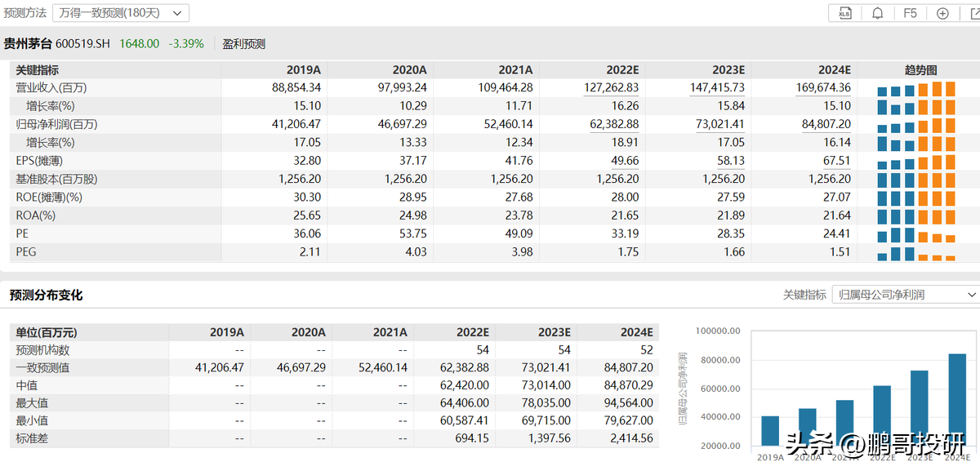
Task: Click the 归母净利润 trend mini chart
Action: 915,124
